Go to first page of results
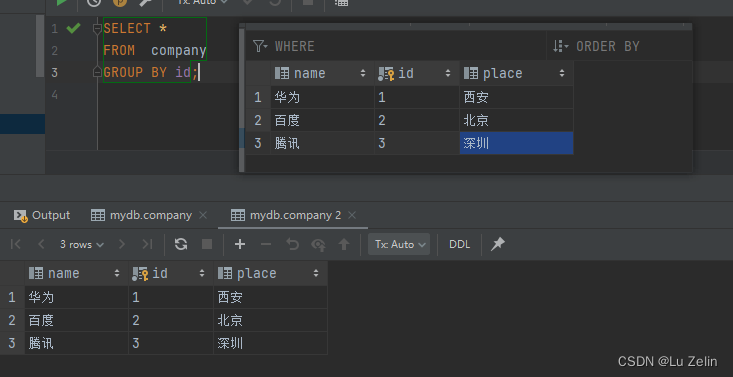Viewport: 733px width, 377px height. click(15, 244)
